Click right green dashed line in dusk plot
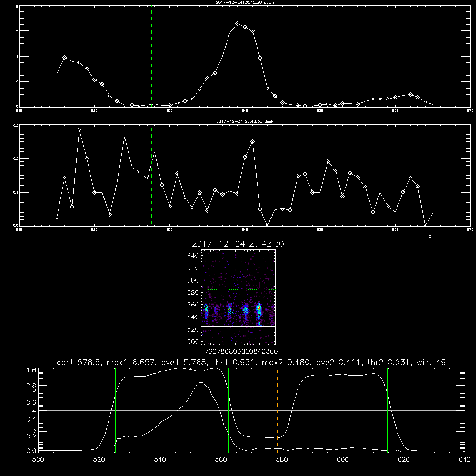 click(x=263, y=176)
